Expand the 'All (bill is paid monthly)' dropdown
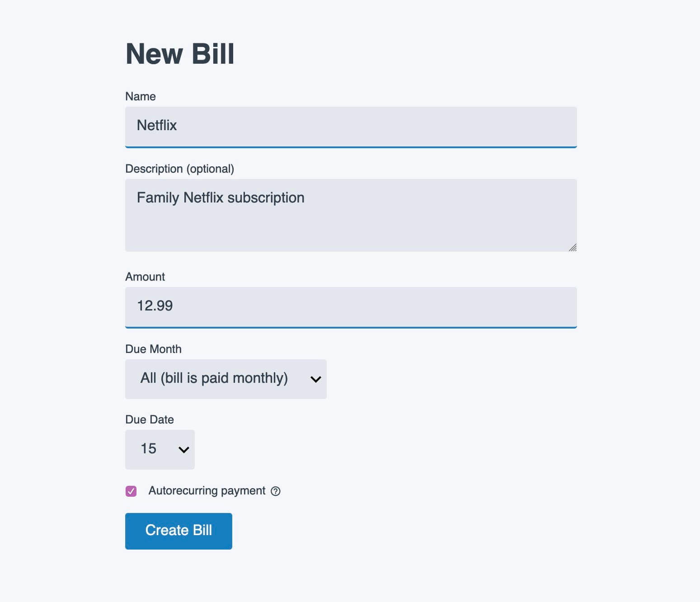700x602 pixels. [226, 379]
